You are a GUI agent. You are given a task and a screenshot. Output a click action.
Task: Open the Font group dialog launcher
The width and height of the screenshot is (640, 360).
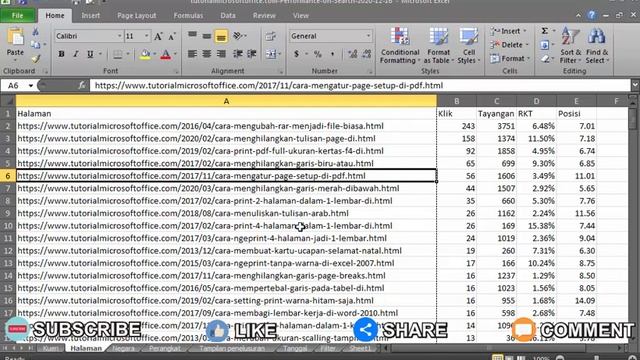pos(177,72)
